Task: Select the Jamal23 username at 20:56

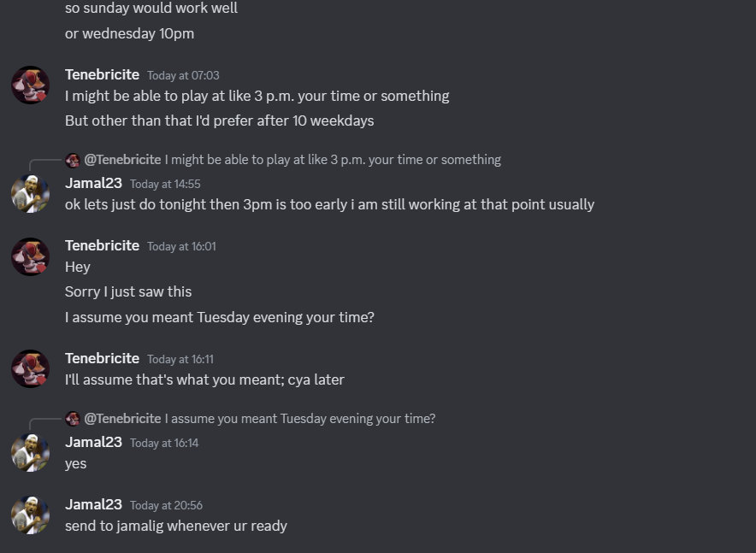Action: [93, 504]
